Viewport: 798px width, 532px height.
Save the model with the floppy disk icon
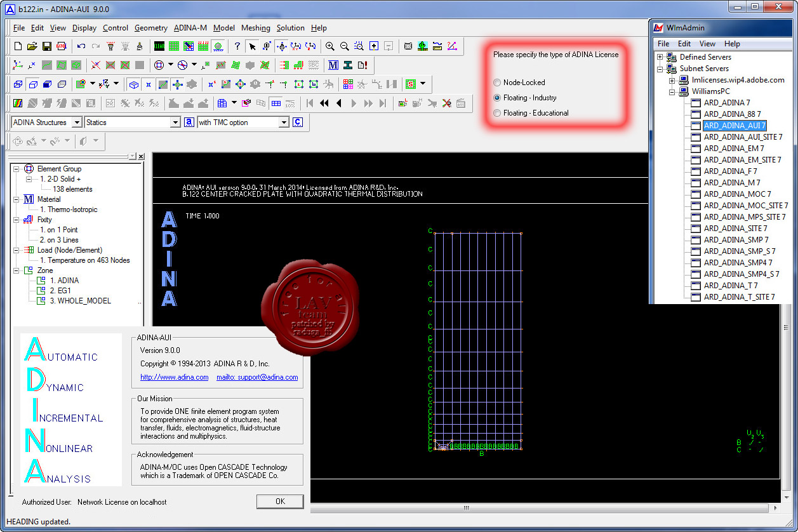pos(47,46)
